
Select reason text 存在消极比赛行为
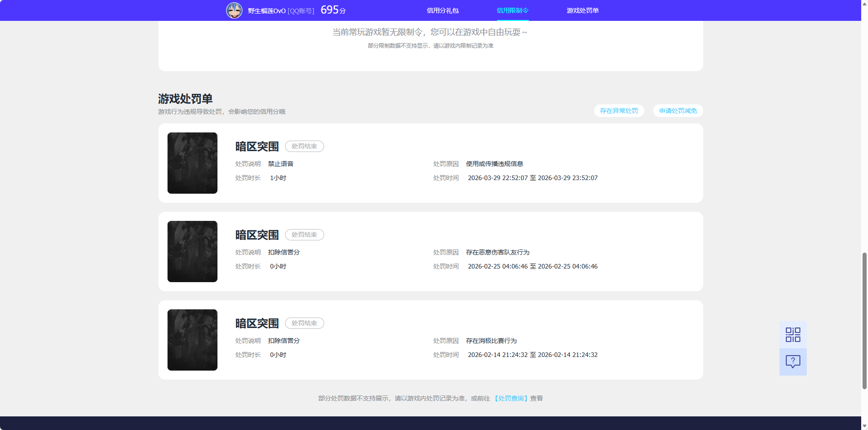click(x=491, y=341)
